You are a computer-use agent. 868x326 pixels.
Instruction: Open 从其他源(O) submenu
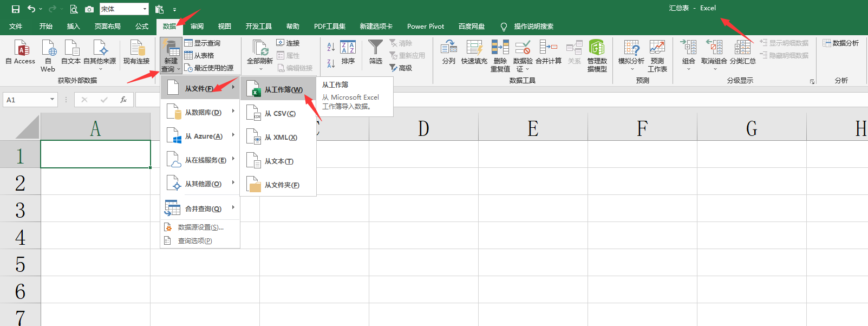pos(200,184)
